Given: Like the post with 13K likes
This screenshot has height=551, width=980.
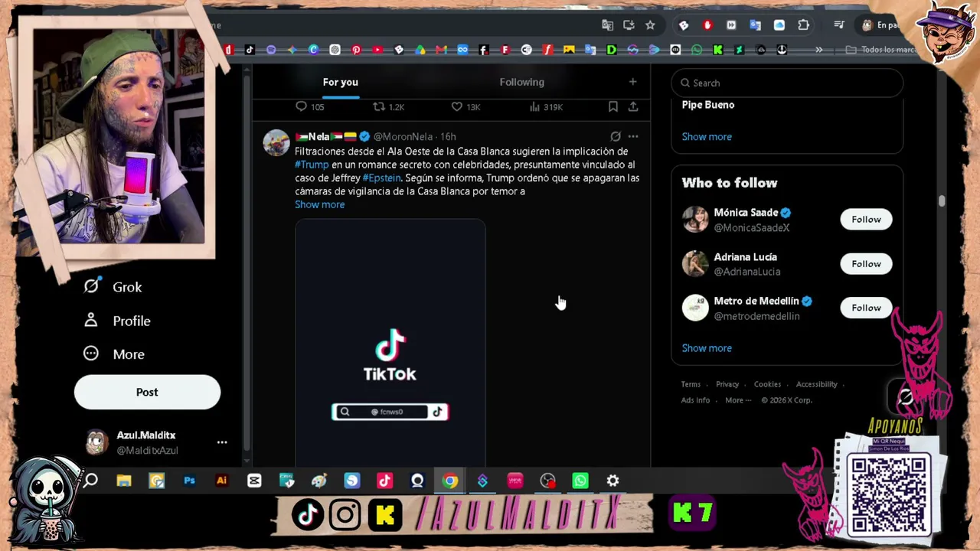Looking at the screenshot, I should click(x=457, y=107).
